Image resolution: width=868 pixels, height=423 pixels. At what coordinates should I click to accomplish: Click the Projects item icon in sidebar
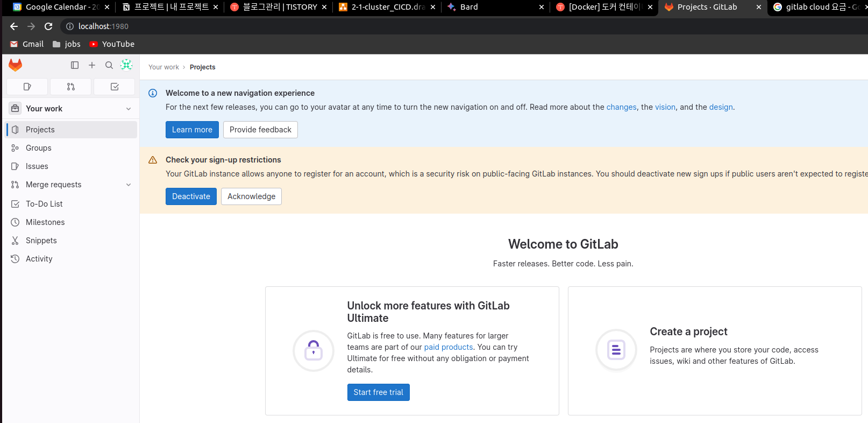point(15,130)
